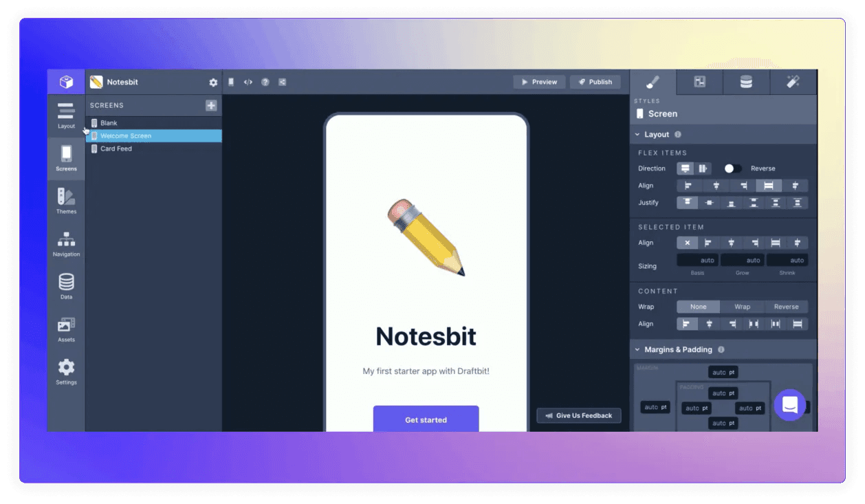This screenshot has height=504, width=865.
Task: Set Wrap option to Reverse
Action: (x=786, y=307)
